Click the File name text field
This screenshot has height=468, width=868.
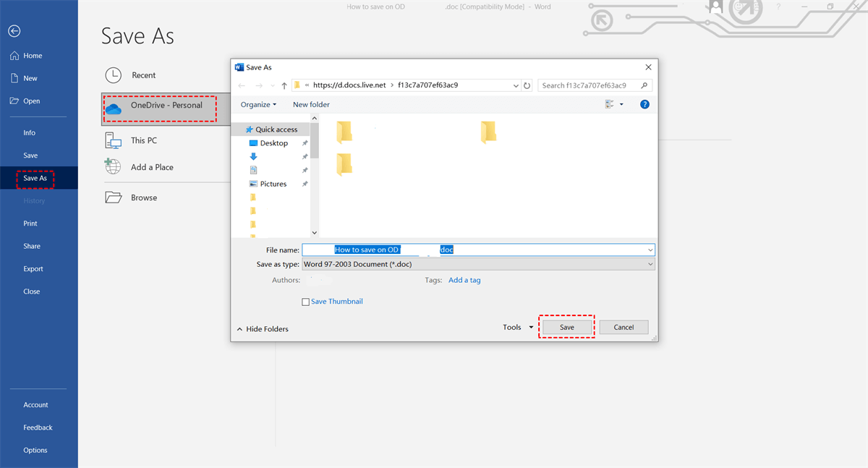click(475, 250)
